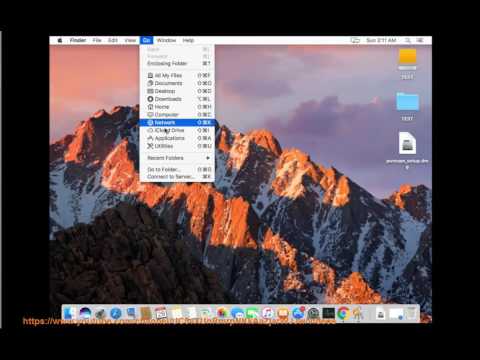Choose Connect to Server… menu item
Viewport: 480px width, 360px height.
[x=177, y=177]
